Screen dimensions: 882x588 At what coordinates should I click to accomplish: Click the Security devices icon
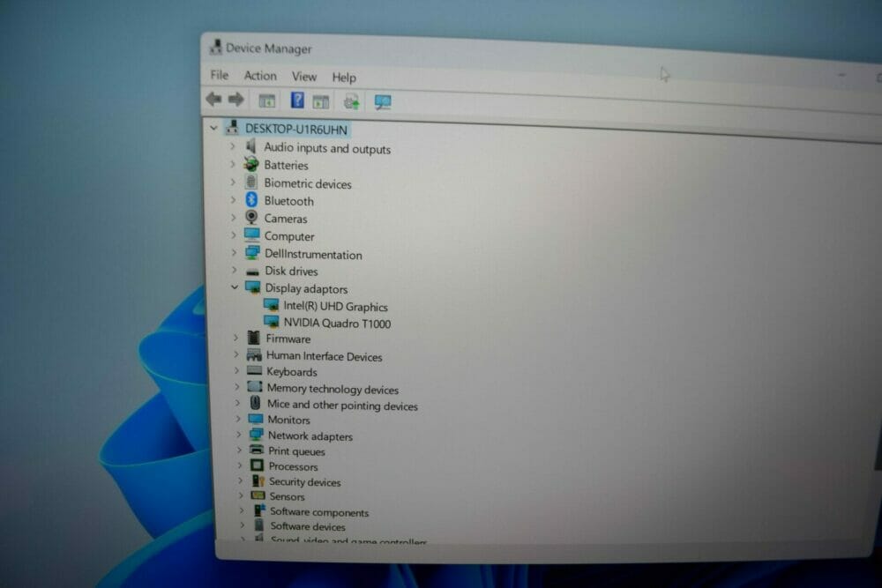[x=258, y=480]
